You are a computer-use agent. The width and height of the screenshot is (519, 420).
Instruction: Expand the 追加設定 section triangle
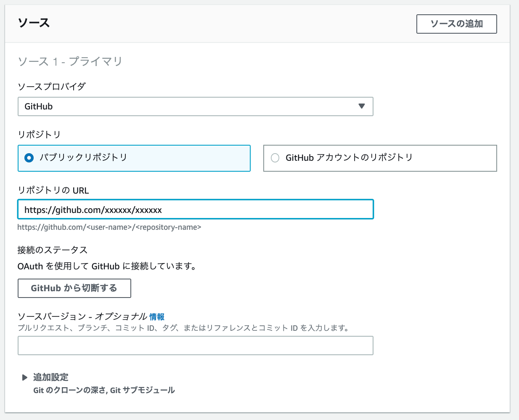point(25,377)
